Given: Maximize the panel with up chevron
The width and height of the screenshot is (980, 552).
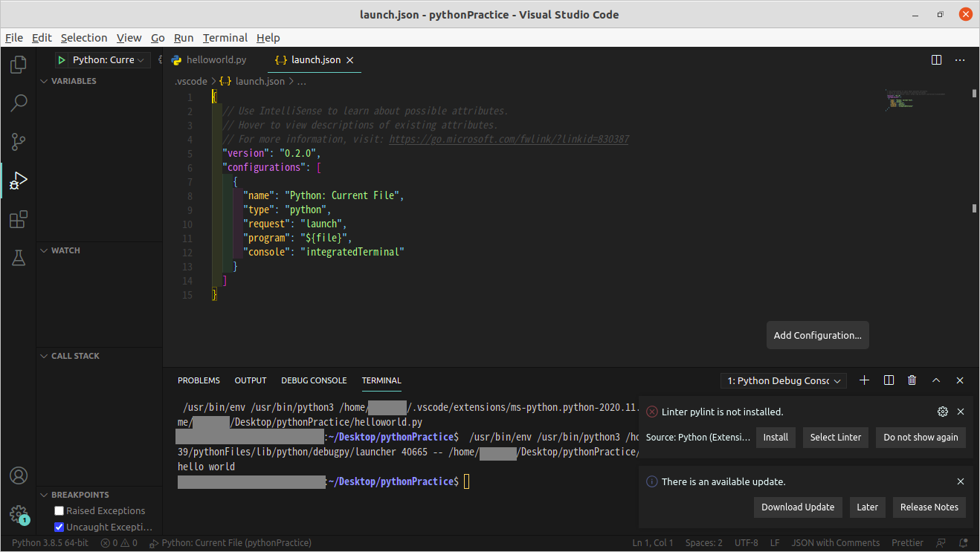Looking at the screenshot, I should tap(936, 380).
